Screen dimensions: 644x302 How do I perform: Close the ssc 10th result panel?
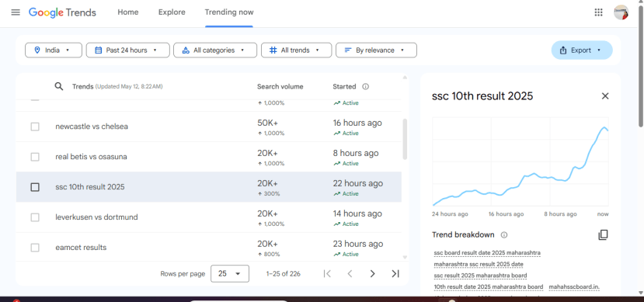[x=605, y=96]
